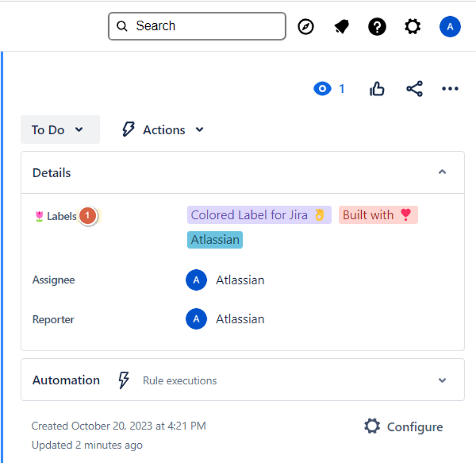The height and width of the screenshot is (463, 476).
Task: Click the Automation lightning bolt icon
Action: (x=124, y=380)
